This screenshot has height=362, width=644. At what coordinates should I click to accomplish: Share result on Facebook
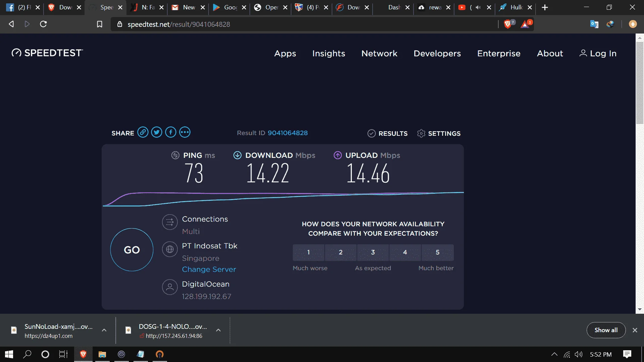171,132
